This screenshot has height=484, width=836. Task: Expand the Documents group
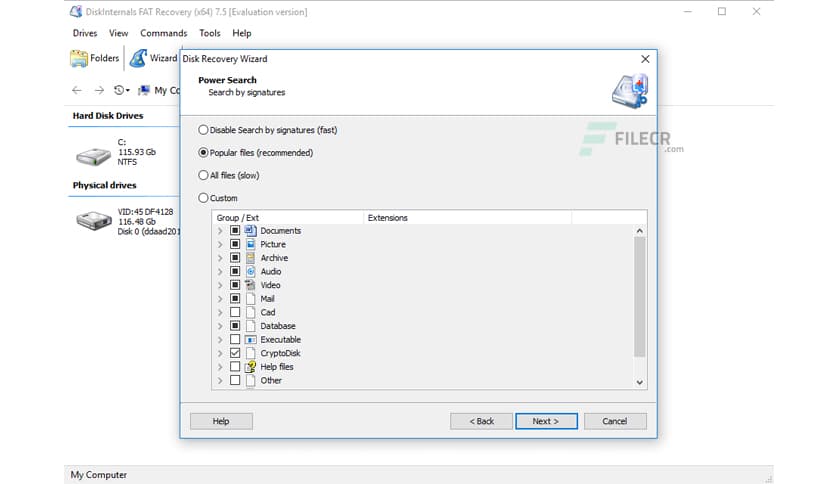(x=220, y=231)
